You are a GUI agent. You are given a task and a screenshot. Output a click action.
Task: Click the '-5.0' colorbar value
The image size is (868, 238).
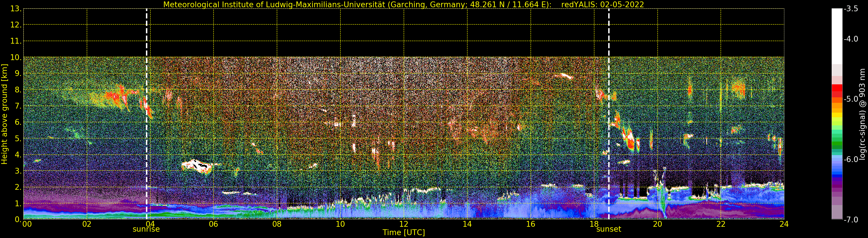pyautogui.click(x=851, y=99)
